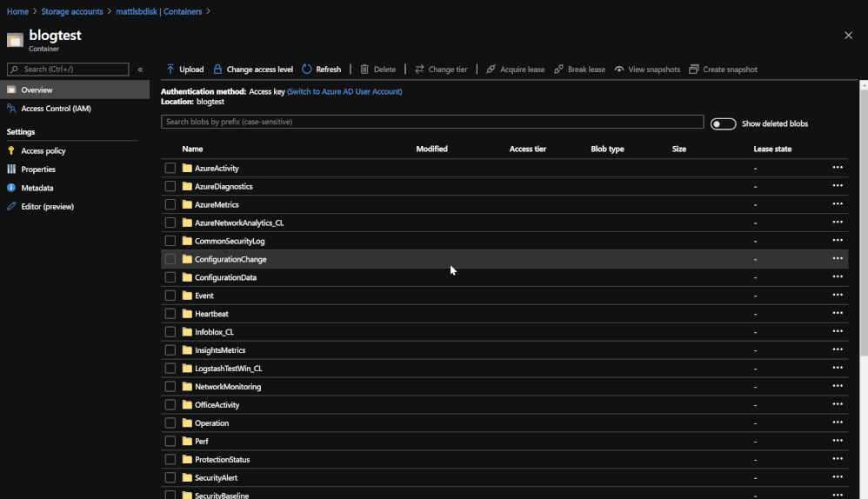
Task: Refresh the blob list
Action: [322, 70]
